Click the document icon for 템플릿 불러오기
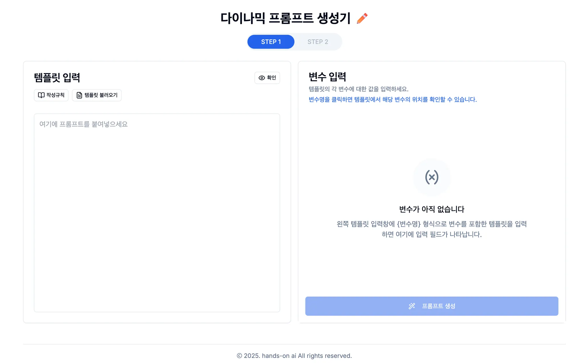Viewport: 588px width, 364px height. [79, 95]
